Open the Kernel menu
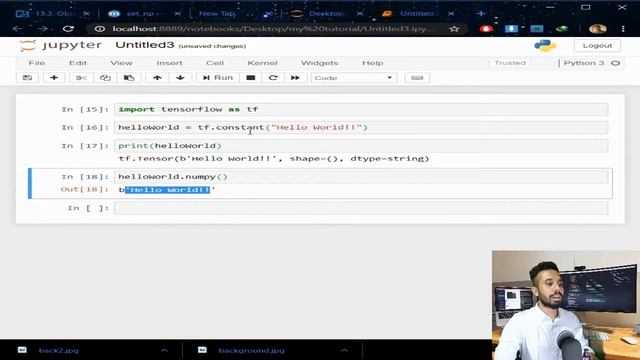 tap(262, 63)
